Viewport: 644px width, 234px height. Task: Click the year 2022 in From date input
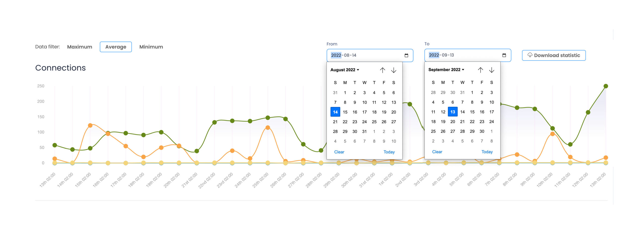[336, 55]
